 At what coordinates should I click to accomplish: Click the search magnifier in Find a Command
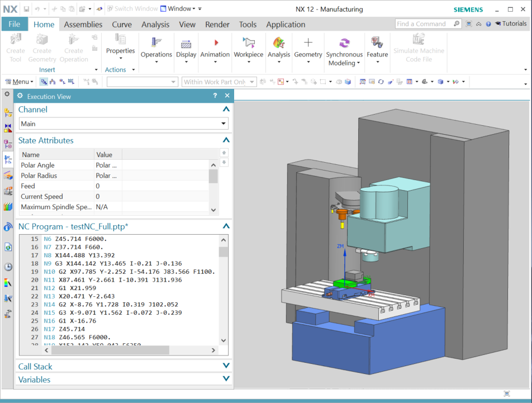click(457, 23)
